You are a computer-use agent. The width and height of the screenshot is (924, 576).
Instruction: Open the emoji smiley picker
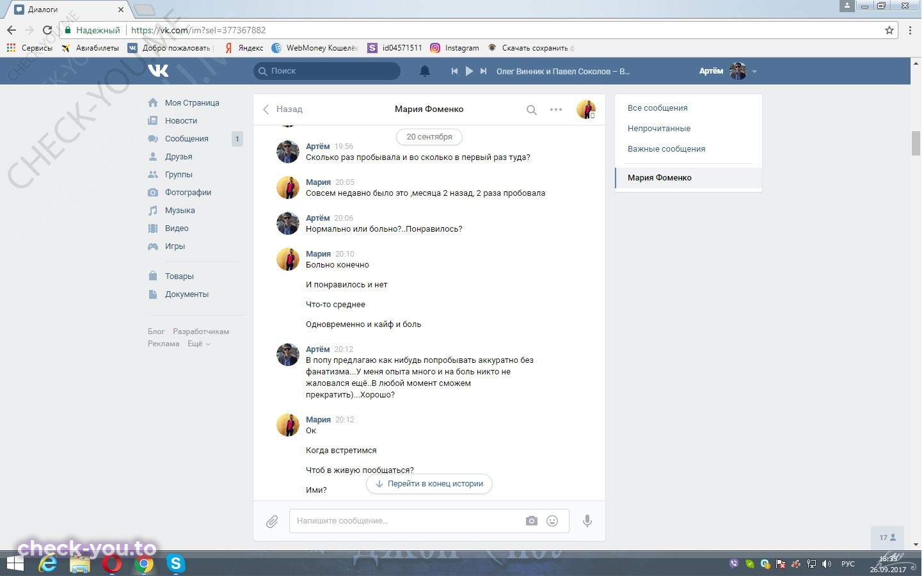[x=552, y=521]
